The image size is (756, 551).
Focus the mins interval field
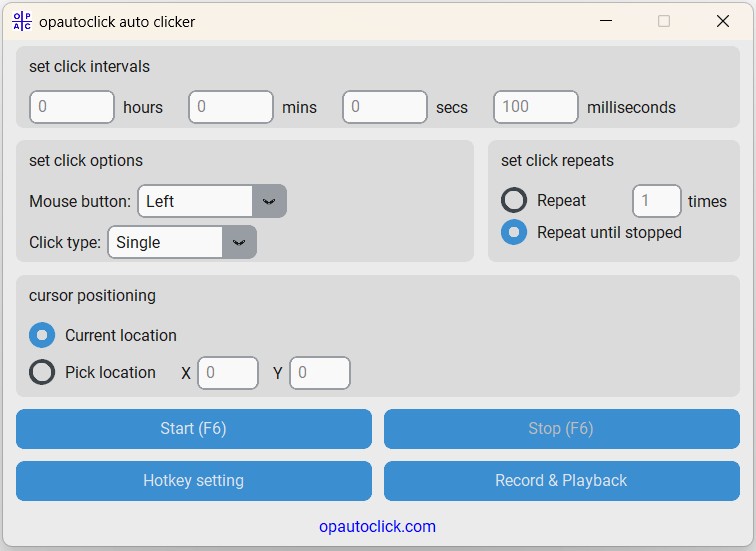[231, 107]
